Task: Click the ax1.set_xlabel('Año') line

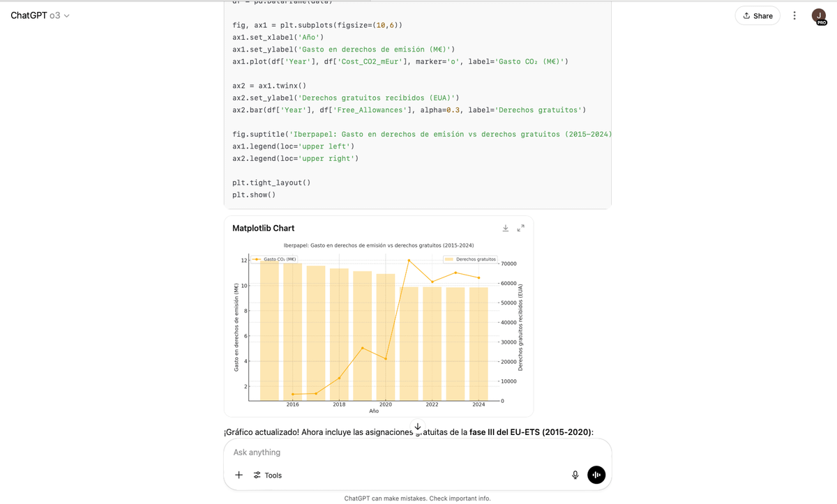Action: tap(278, 37)
